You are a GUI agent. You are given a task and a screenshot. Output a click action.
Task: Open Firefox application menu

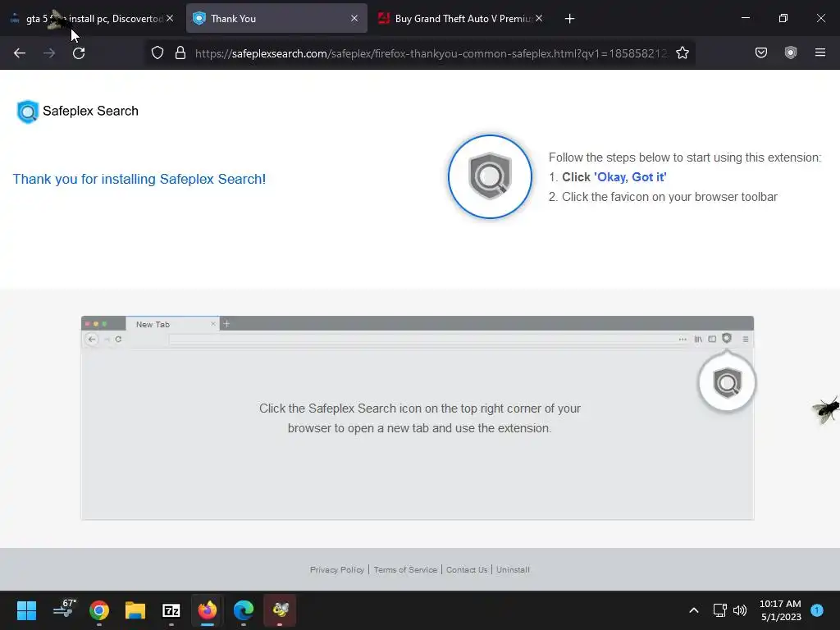click(819, 52)
